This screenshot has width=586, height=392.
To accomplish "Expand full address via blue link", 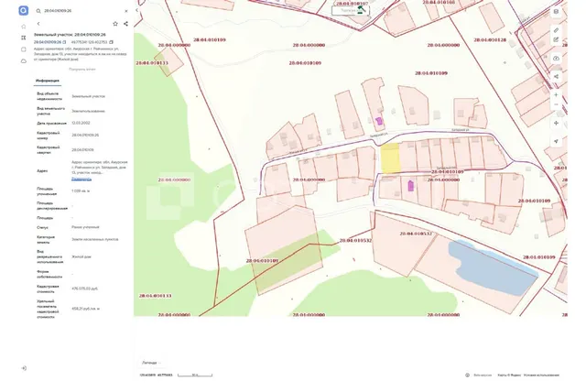I will (81, 180).
